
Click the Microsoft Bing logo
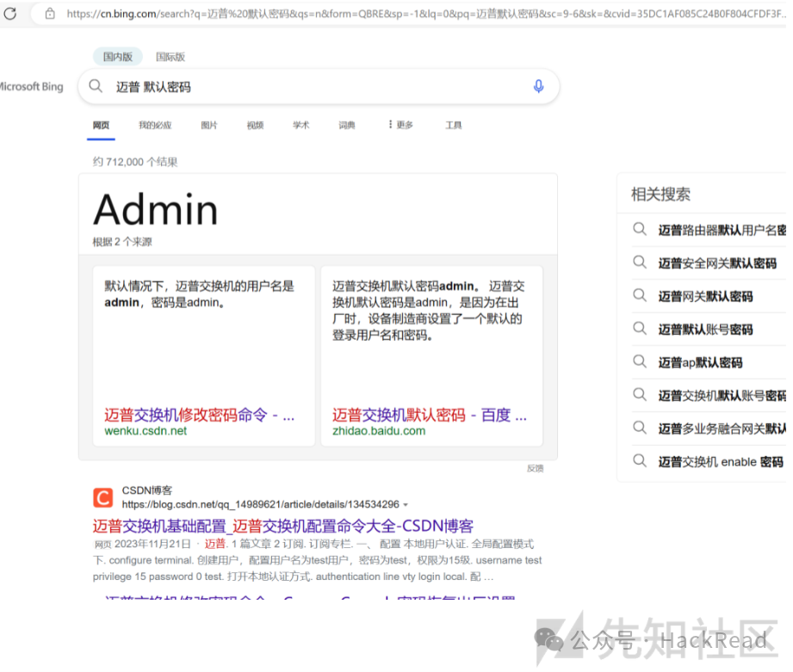click(31, 86)
